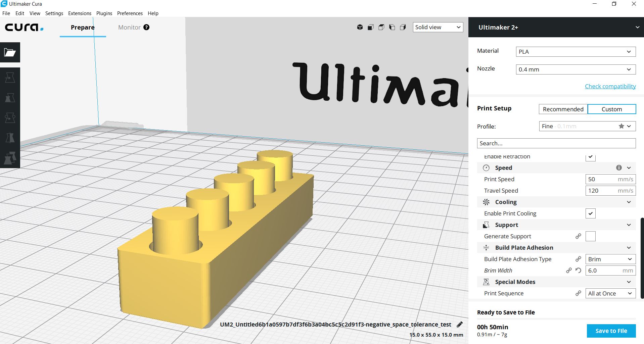Open the Solid view mode dropdown

[438, 27]
